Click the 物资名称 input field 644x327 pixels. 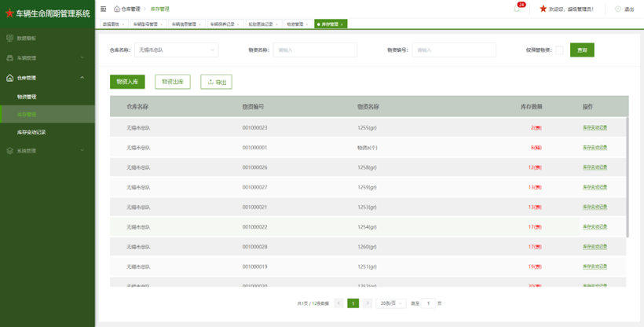pyautogui.click(x=315, y=50)
